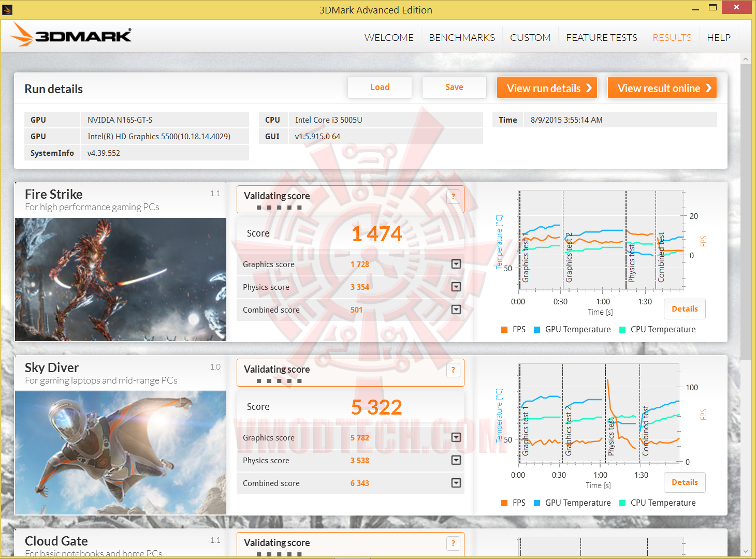Click the "Fire Strike" benchmark title
The width and height of the screenshot is (756, 559).
pos(54,194)
